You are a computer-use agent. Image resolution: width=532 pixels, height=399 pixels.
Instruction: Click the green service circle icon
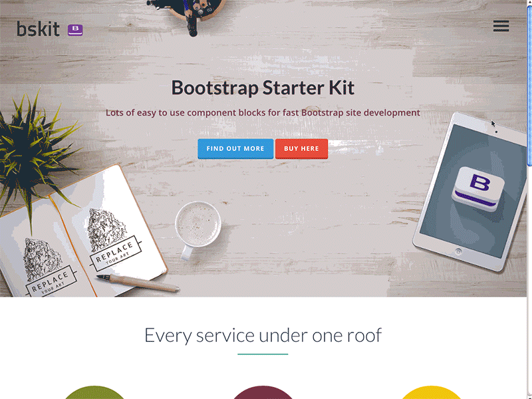point(95,392)
